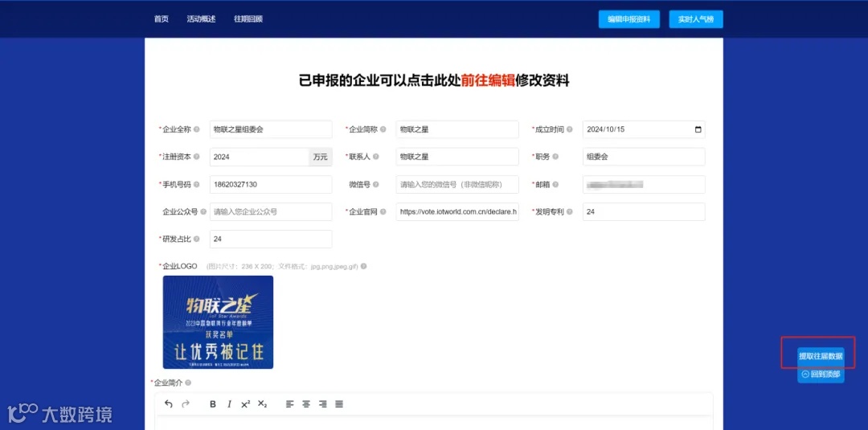Viewport: 868px width, 430px height.
Task: Click help icon next to 发明专利
Action: pyautogui.click(x=570, y=211)
